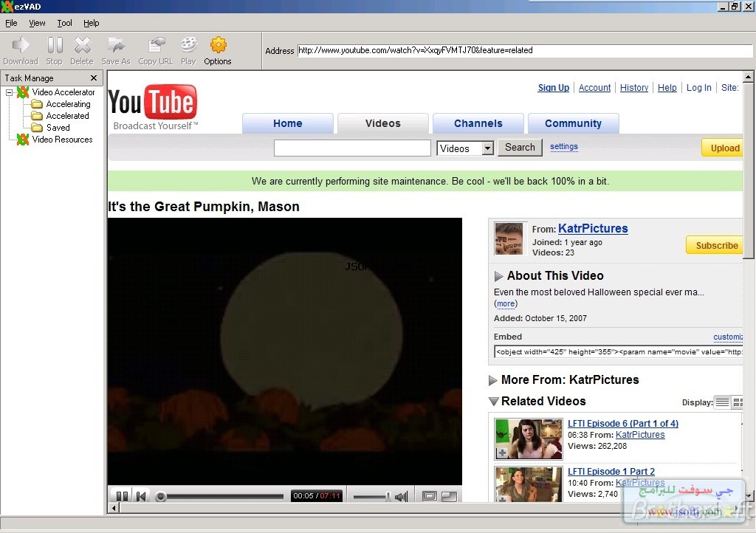The height and width of the screenshot is (533, 756).
Task: Expand More From: KatrPictures section
Action: [x=492, y=380]
